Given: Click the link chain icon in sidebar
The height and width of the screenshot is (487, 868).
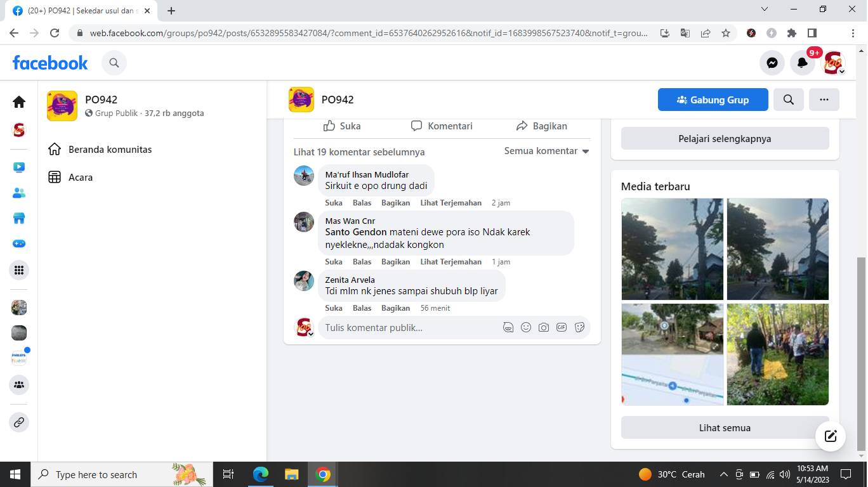Looking at the screenshot, I should [19, 422].
